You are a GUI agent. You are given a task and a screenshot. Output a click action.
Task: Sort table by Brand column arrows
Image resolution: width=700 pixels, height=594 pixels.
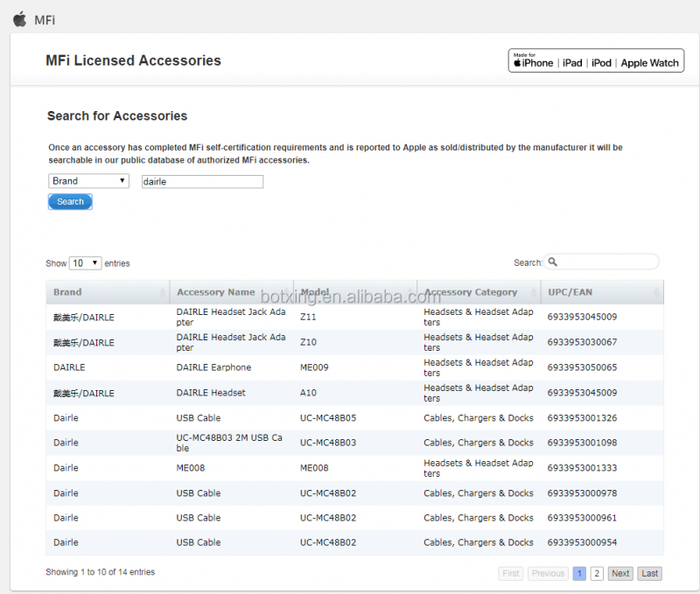[163, 292]
